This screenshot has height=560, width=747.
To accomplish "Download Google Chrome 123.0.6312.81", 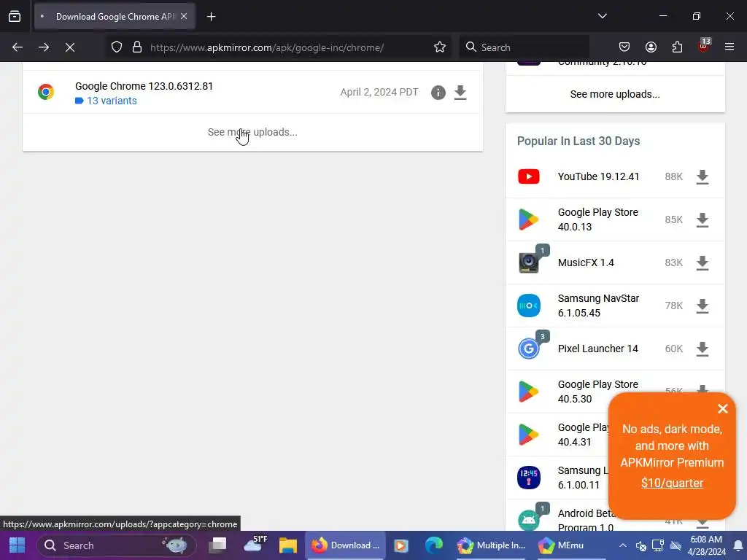I will pyautogui.click(x=460, y=93).
